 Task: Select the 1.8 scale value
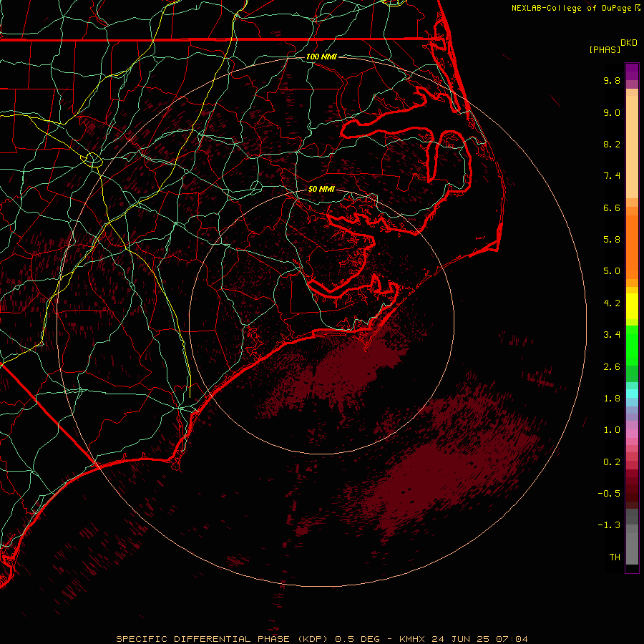click(x=612, y=399)
